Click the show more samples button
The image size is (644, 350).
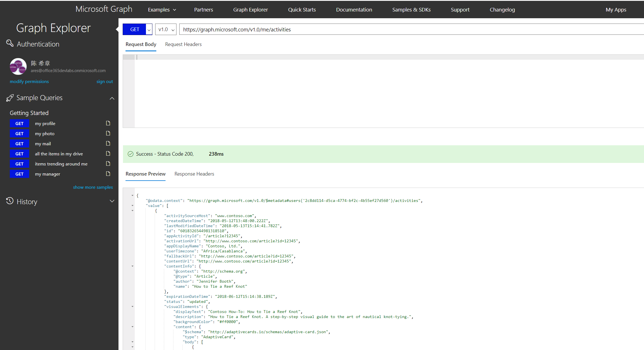93,186
